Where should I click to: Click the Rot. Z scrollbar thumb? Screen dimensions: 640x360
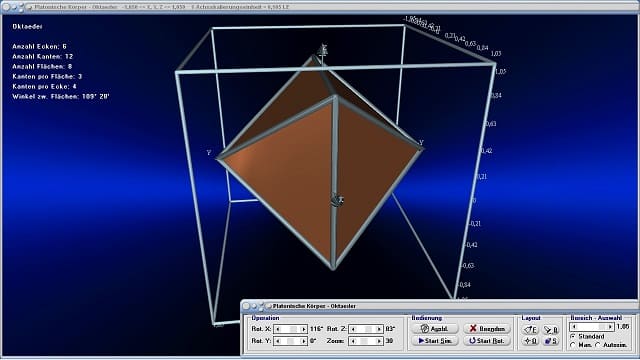click(368, 329)
